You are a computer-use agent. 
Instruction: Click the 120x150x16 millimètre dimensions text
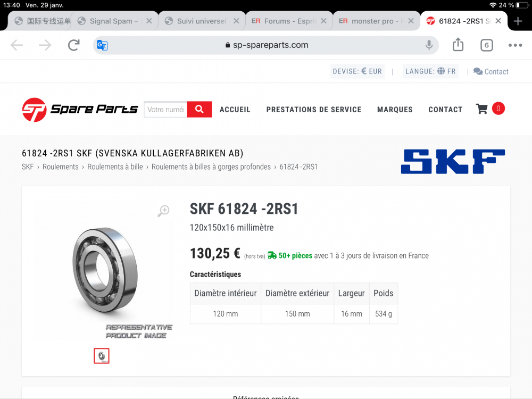232,228
